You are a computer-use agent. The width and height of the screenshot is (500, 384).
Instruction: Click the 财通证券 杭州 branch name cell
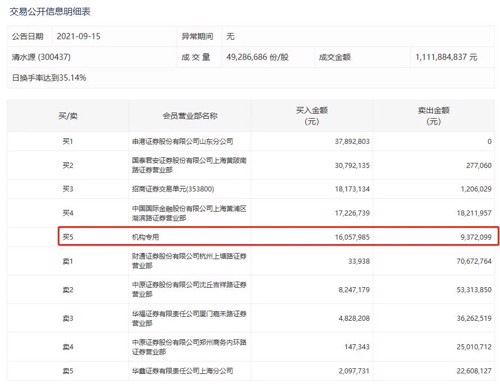[189, 261]
